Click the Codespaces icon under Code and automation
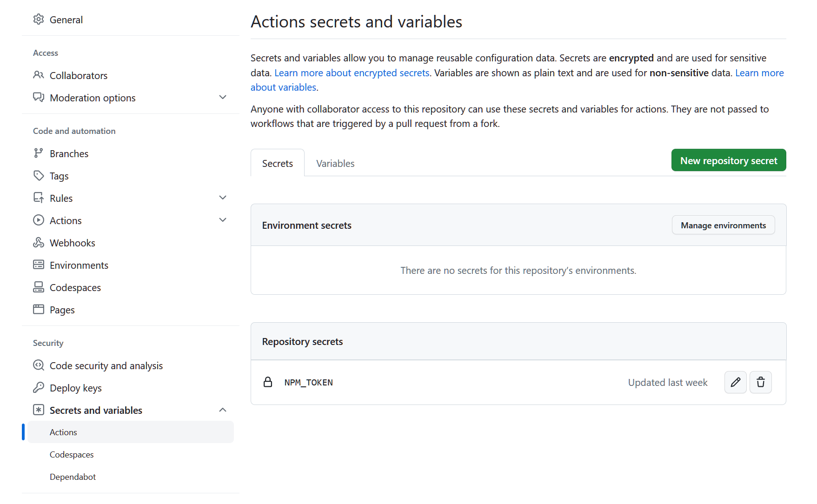This screenshot has height=504, width=817. pos(39,287)
